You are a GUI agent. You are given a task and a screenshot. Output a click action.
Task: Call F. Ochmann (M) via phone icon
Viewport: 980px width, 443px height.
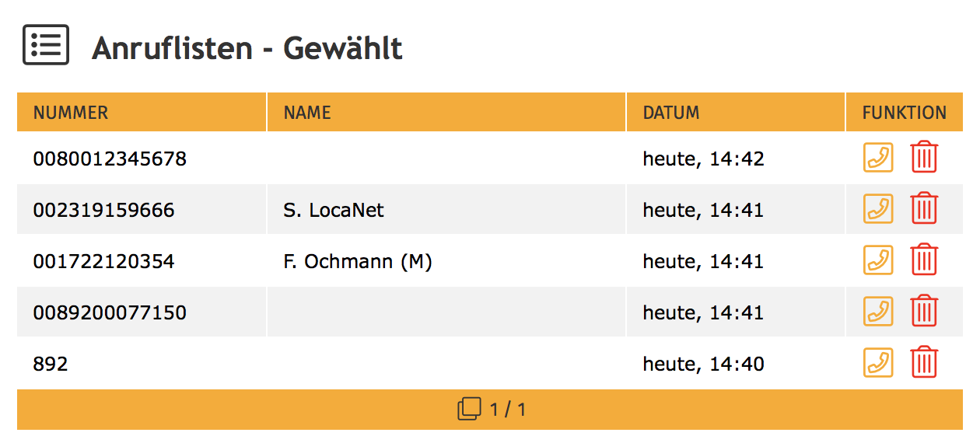[x=878, y=260]
